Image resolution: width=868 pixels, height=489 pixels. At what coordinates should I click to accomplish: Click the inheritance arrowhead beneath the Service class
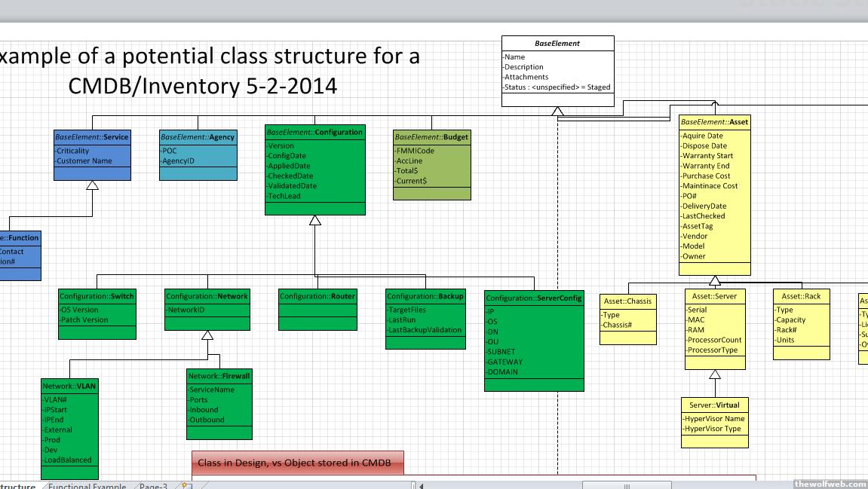pyautogui.click(x=92, y=185)
